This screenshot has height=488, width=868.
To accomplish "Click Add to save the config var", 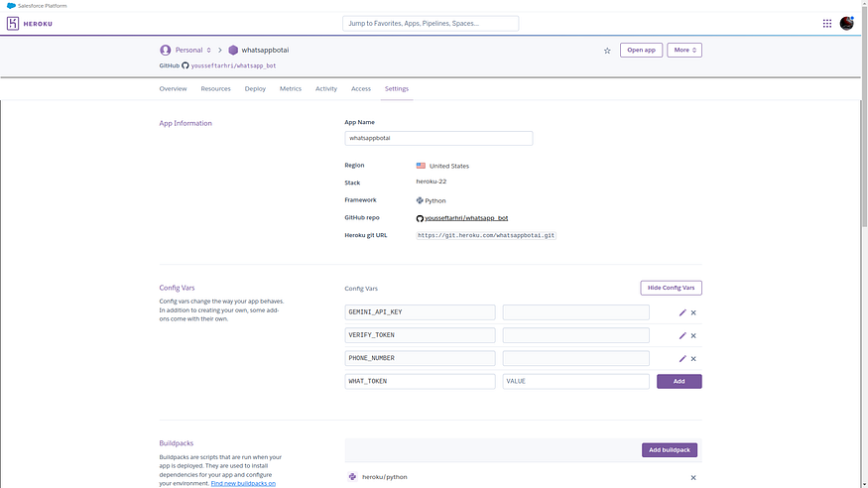I will [x=680, y=381].
